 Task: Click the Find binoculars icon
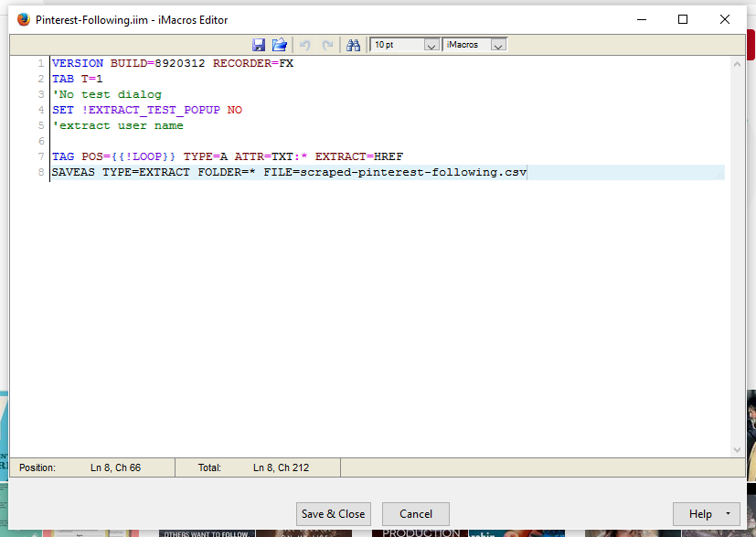click(x=353, y=45)
